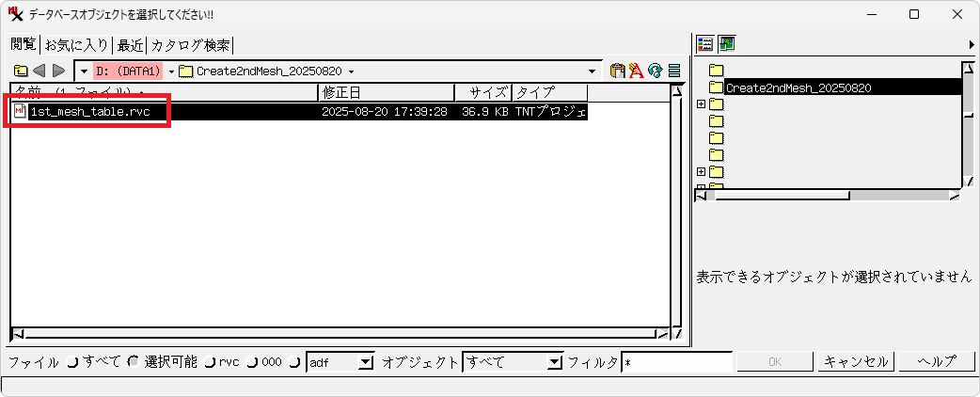Open the オブジェクト すべて dropdown
The image size is (980, 397).
554,363
